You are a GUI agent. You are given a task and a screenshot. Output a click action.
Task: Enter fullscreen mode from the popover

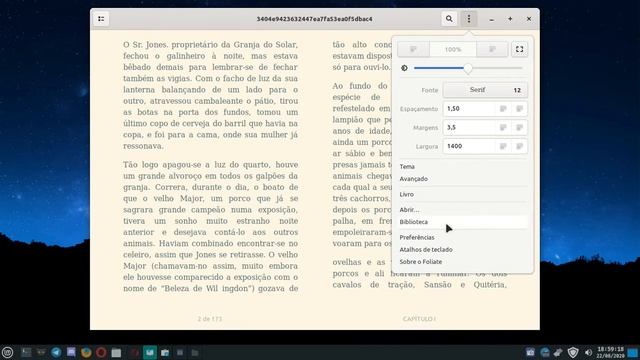tap(519, 49)
